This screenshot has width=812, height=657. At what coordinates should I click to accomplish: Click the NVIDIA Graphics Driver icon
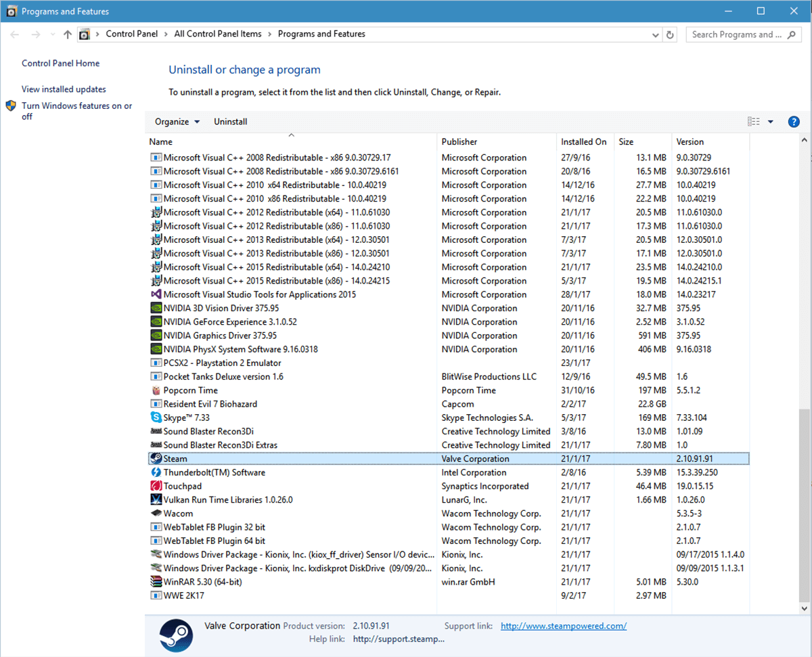click(x=156, y=336)
